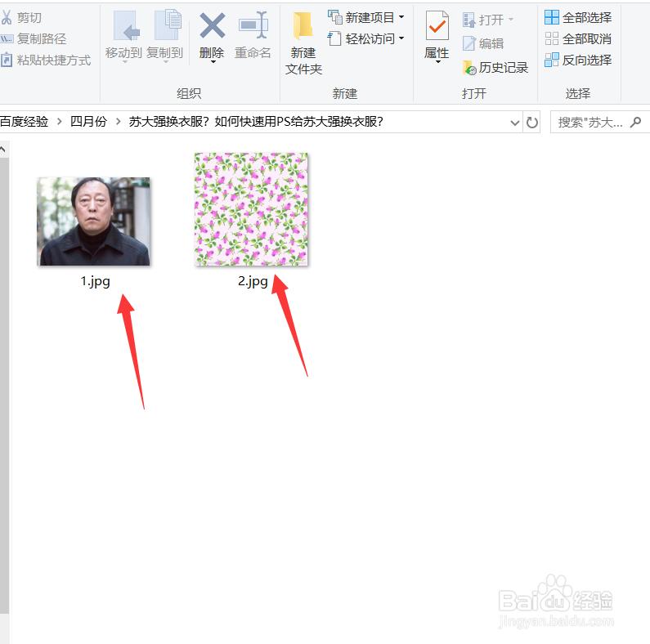Viewport: 650px width, 644px height.
Task: Click the 全部选择 text button
Action: (x=587, y=18)
